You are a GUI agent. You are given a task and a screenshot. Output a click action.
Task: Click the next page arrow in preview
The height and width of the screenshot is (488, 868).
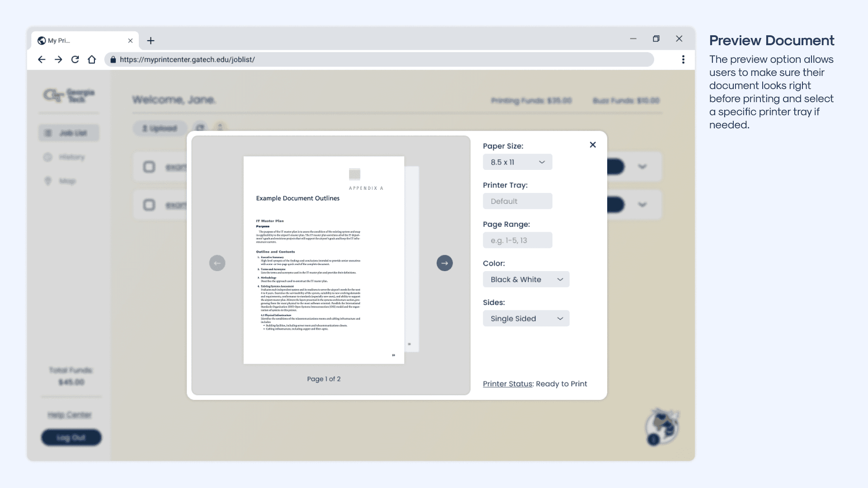(444, 263)
